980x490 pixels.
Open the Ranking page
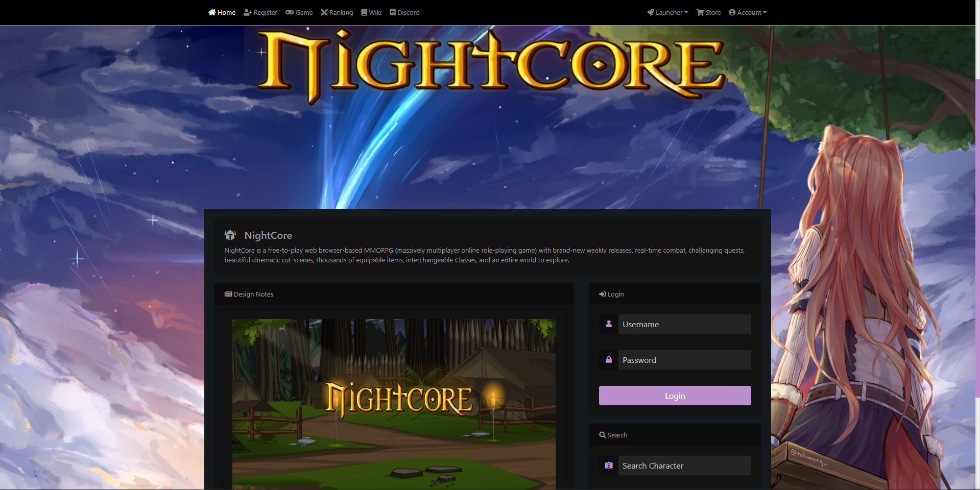[x=337, y=12]
